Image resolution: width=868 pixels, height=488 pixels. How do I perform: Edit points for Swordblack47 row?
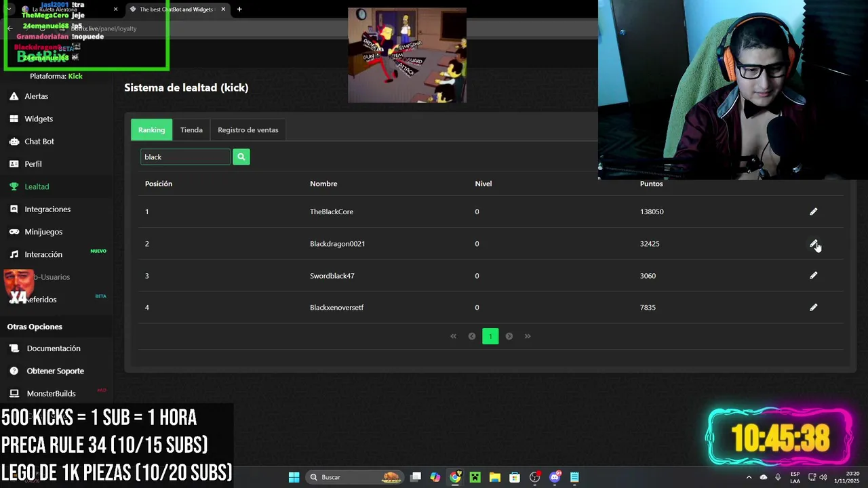[813, 275]
